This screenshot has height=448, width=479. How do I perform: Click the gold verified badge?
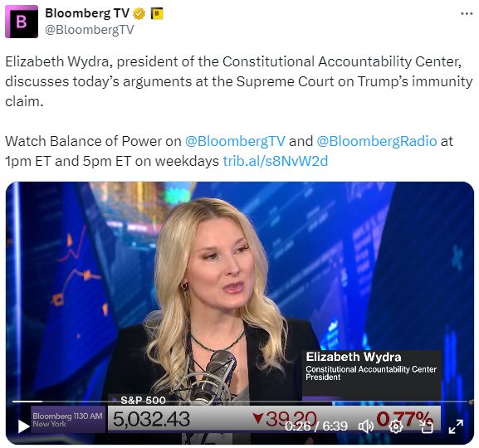139,14
